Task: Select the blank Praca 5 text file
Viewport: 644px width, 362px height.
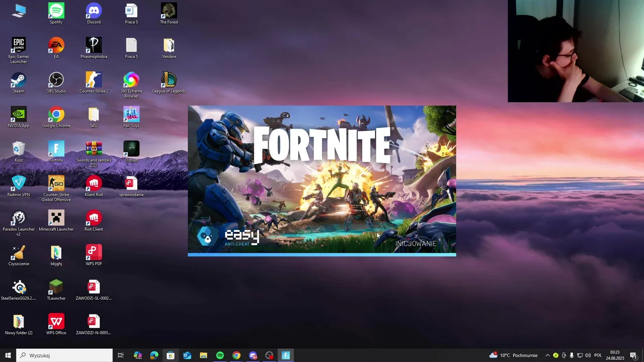Action: 131,48
